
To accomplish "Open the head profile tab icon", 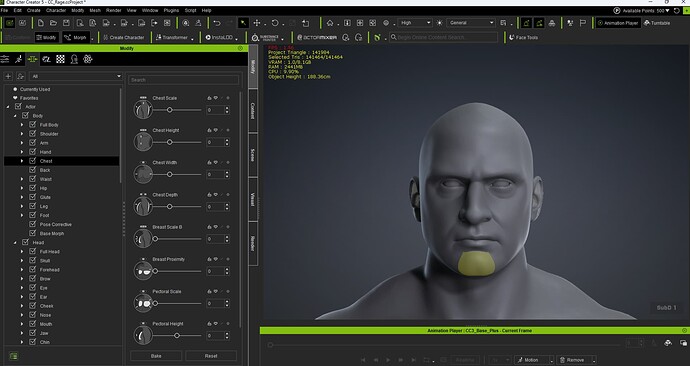I will pos(74,59).
